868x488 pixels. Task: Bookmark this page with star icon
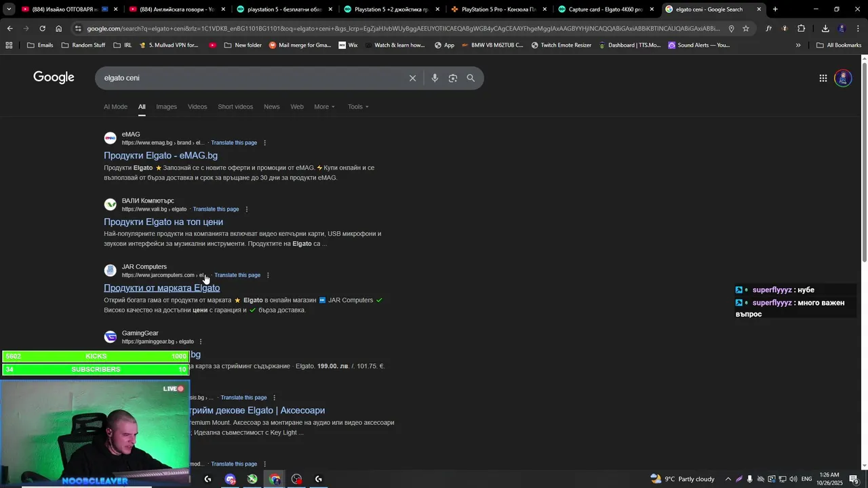[x=746, y=28]
